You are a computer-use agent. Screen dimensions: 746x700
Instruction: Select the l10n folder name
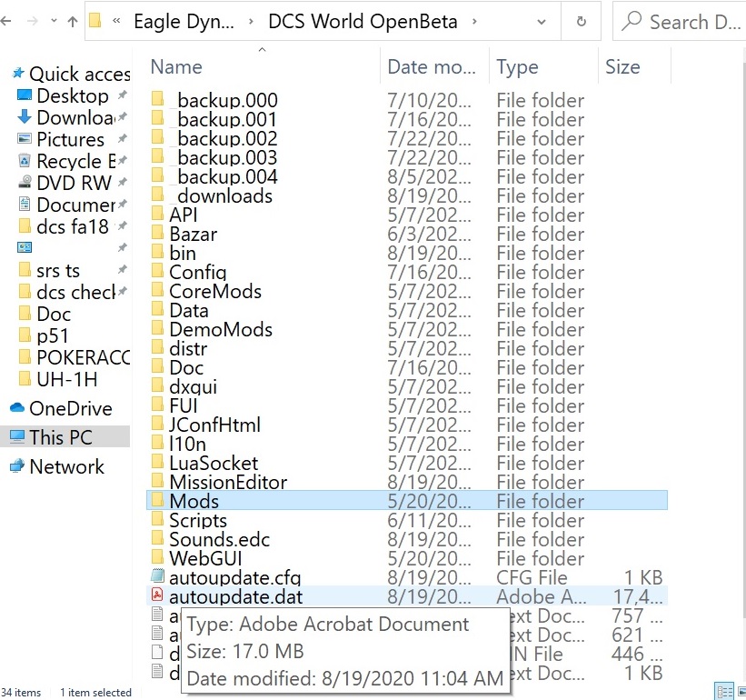pyautogui.click(x=187, y=444)
